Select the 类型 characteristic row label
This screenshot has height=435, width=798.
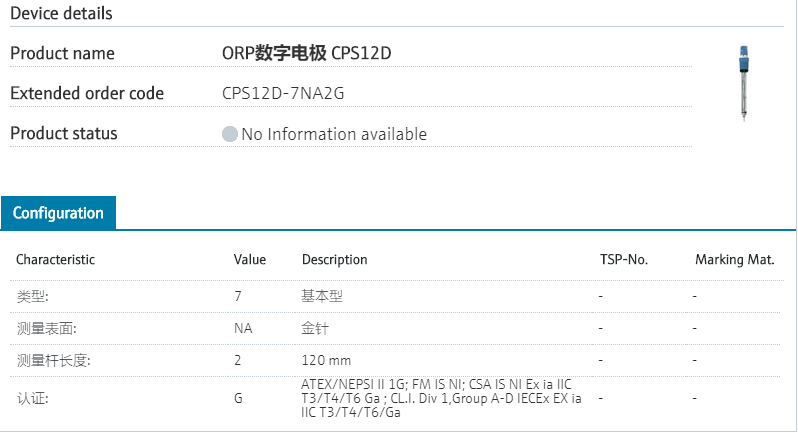pos(32,296)
